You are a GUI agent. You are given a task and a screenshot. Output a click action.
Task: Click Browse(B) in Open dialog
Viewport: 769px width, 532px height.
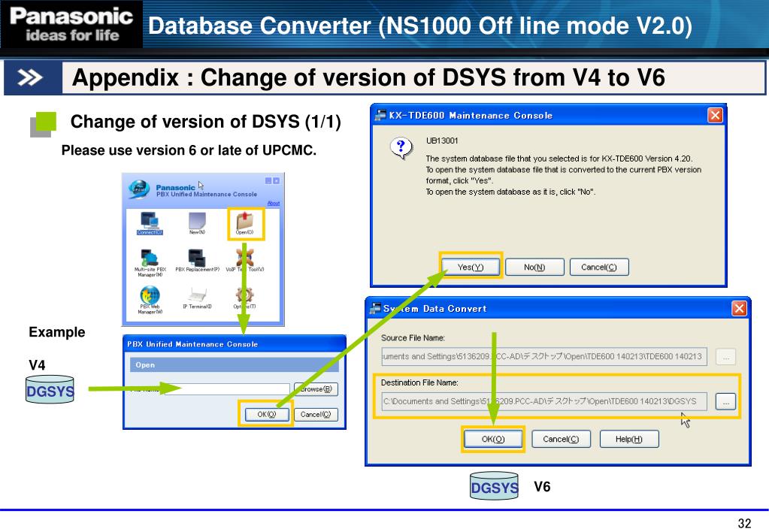316,388
